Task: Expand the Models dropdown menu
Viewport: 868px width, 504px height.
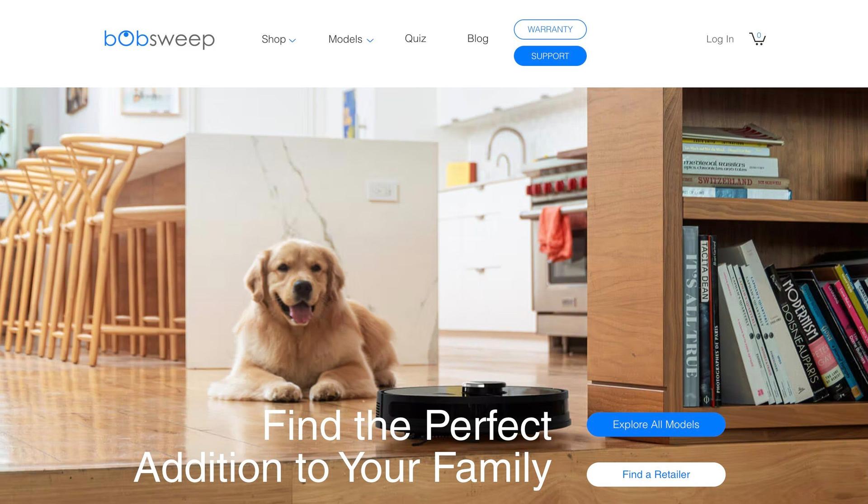Action: pyautogui.click(x=351, y=39)
